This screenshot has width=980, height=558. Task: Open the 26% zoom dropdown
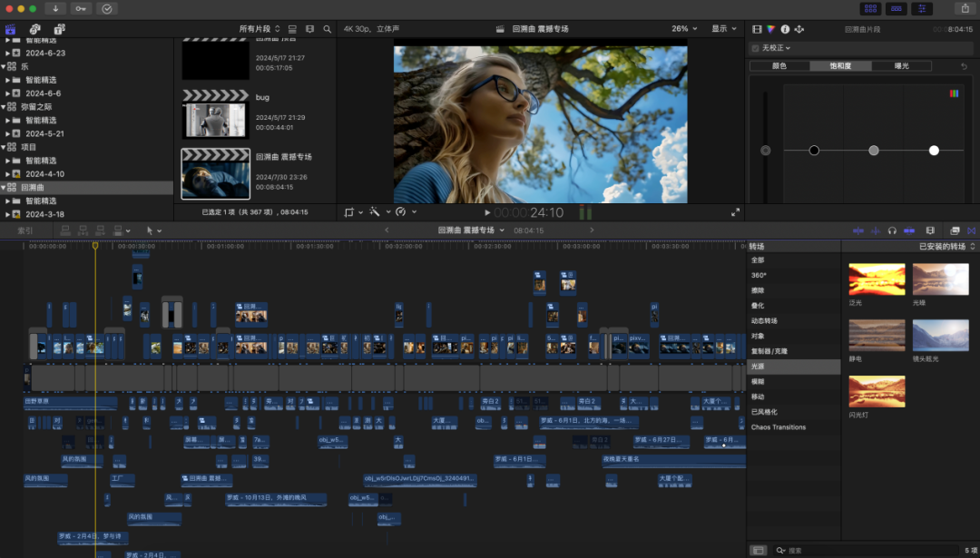click(x=684, y=29)
